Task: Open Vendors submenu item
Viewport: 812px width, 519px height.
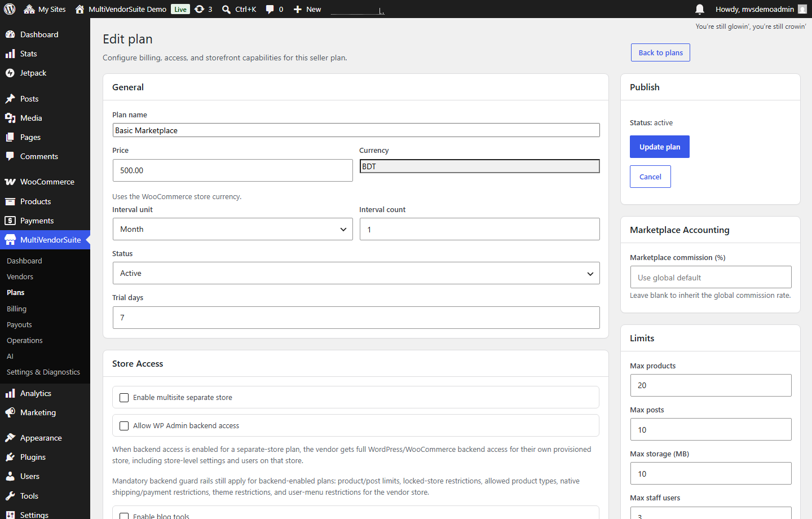Action: click(x=20, y=276)
